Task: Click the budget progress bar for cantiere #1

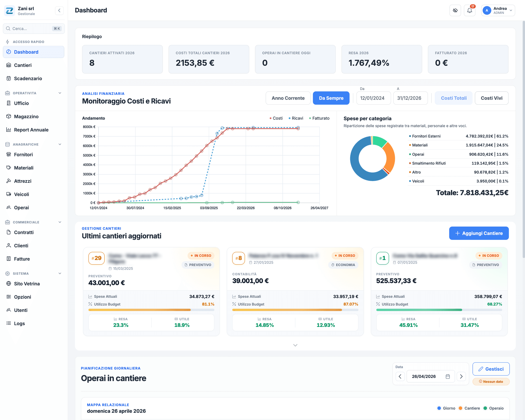Action: [439, 310]
